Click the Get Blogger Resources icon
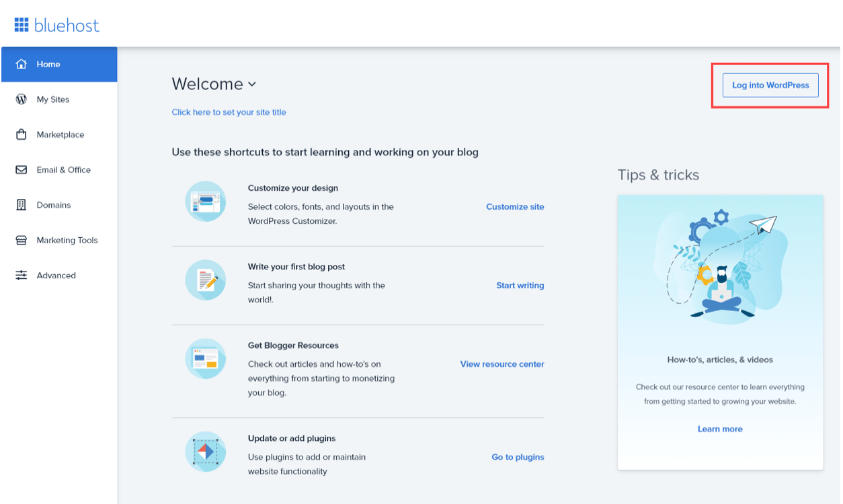The height and width of the screenshot is (504, 843). pyautogui.click(x=206, y=358)
